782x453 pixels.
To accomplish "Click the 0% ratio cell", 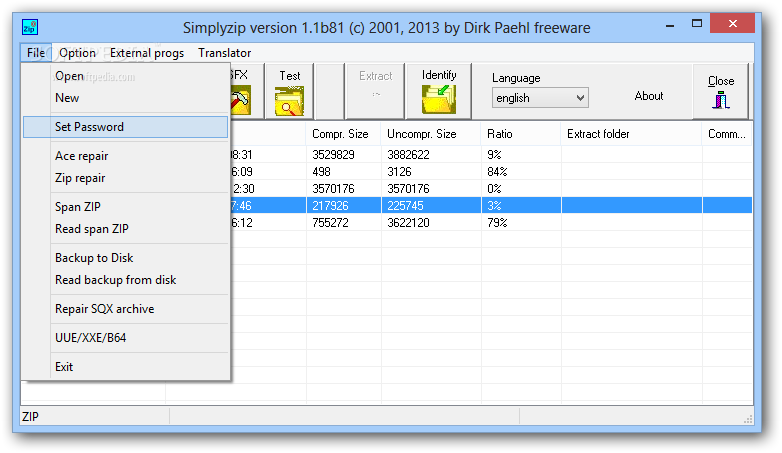I will (521, 189).
